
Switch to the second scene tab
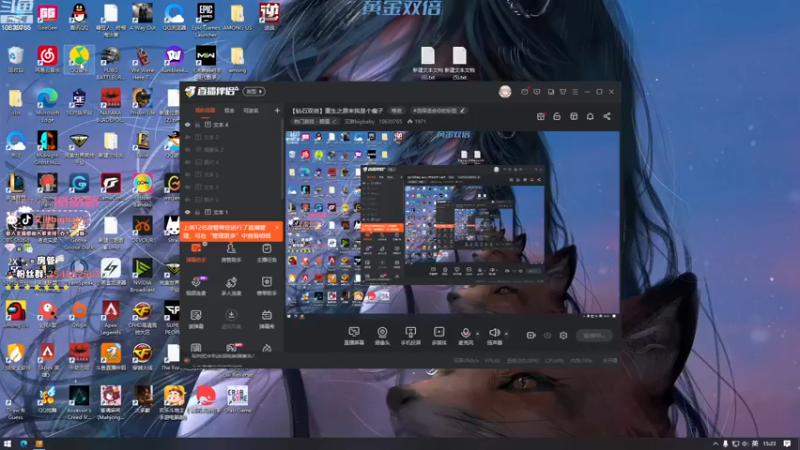[229, 110]
